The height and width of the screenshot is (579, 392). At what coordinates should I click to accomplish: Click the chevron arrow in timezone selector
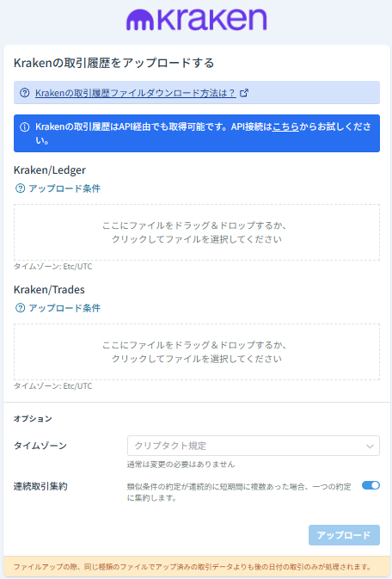pos(370,446)
